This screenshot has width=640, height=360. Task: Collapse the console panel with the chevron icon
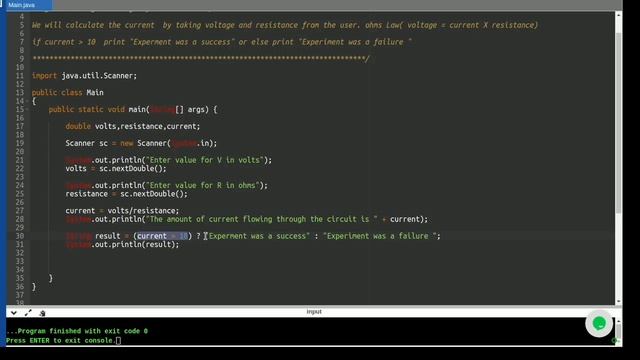(13, 313)
